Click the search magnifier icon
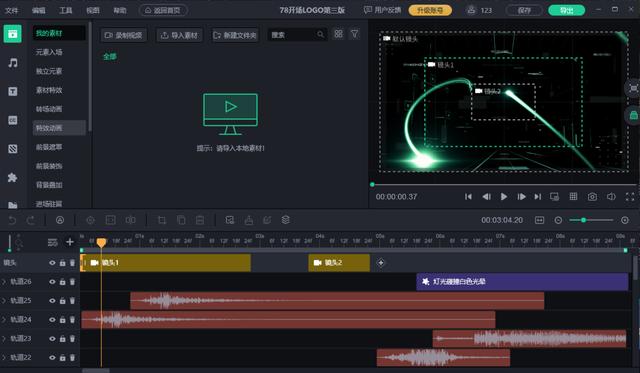Image resolution: width=640 pixels, height=373 pixels. (x=320, y=35)
